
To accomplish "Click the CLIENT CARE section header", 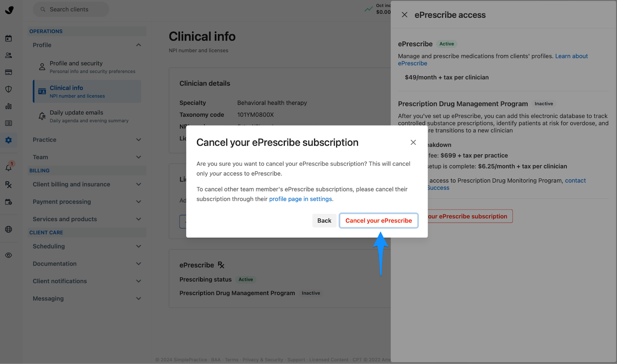I will point(46,232).
